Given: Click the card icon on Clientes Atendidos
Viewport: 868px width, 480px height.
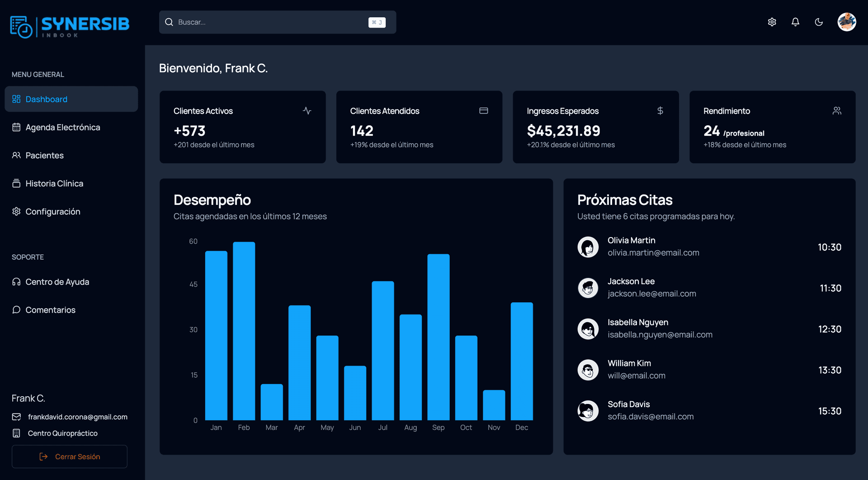Looking at the screenshot, I should [x=483, y=111].
